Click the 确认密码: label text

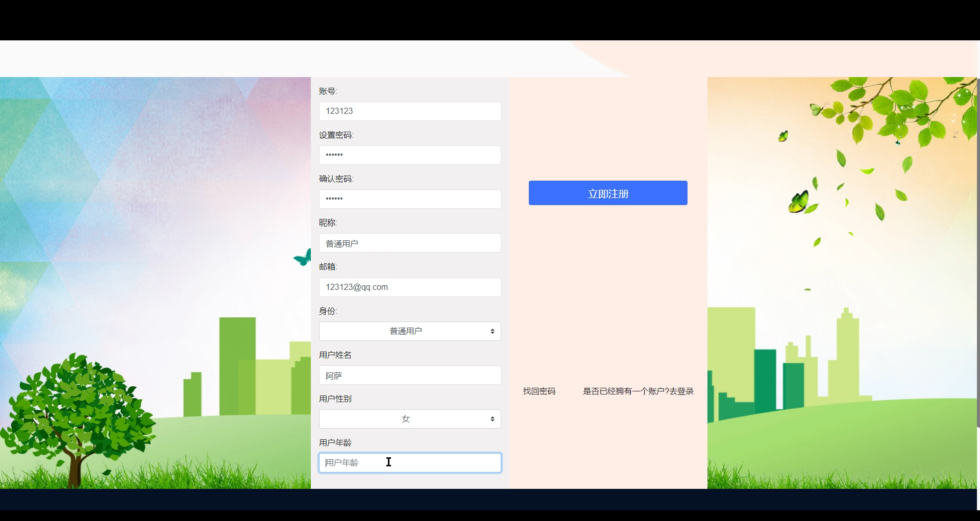click(x=336, y=179)
